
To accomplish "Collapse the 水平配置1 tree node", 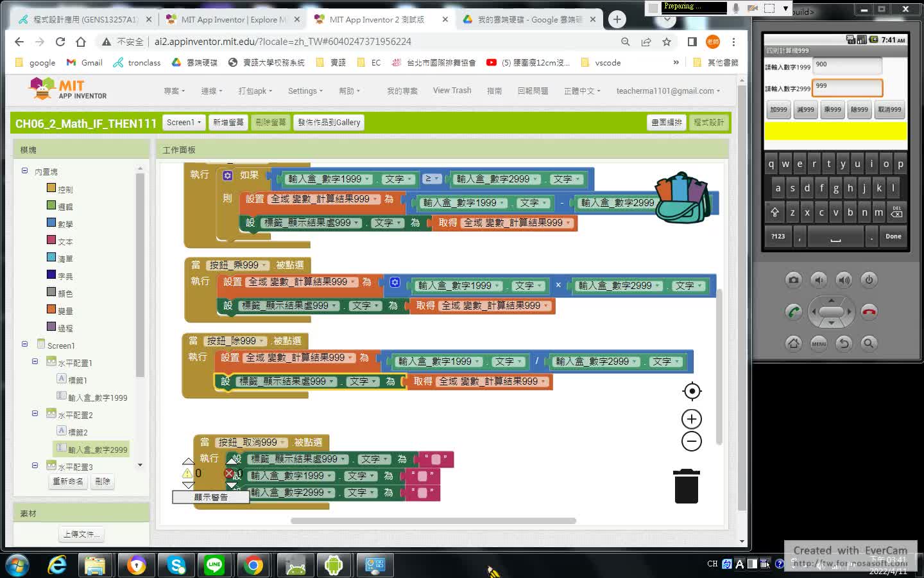I will coord(35,362).
